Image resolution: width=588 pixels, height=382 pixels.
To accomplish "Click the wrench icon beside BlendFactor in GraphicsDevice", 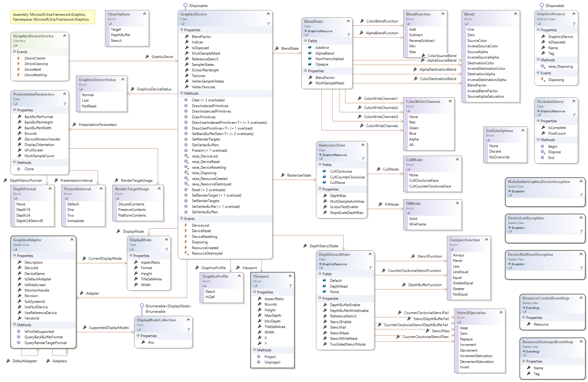I will [187, 36].
